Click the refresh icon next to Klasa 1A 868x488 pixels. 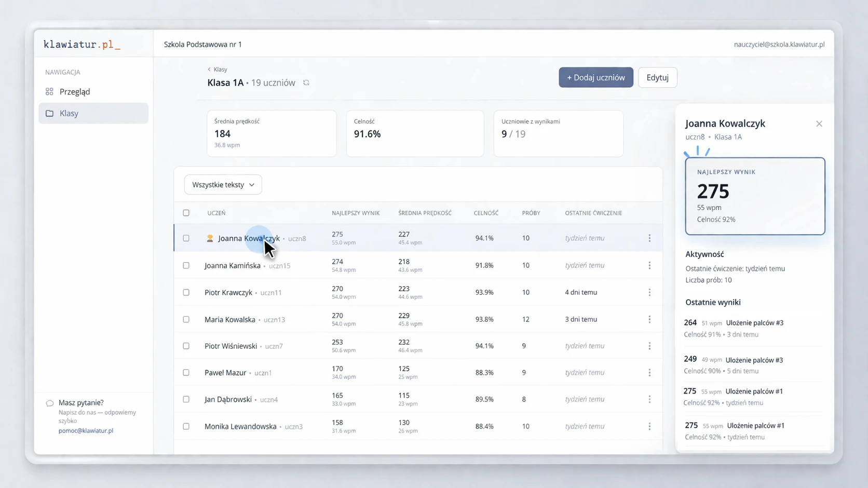306,83
